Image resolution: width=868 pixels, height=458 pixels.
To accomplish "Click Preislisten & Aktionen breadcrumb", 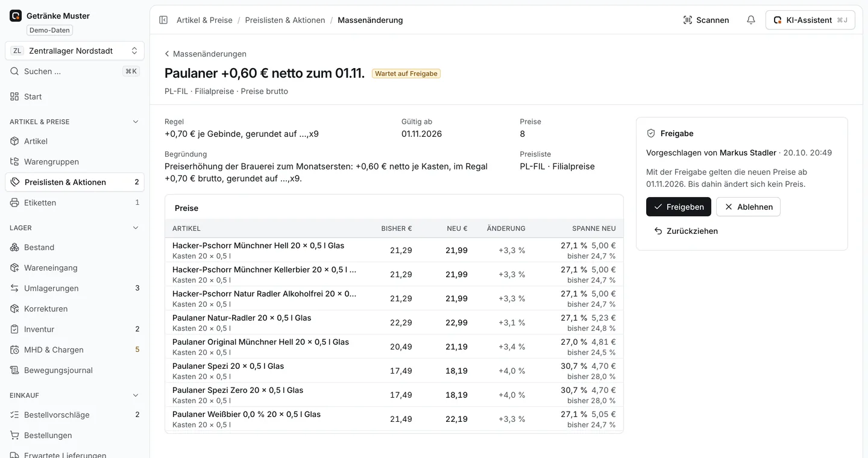I will click(x=285, y=20).
